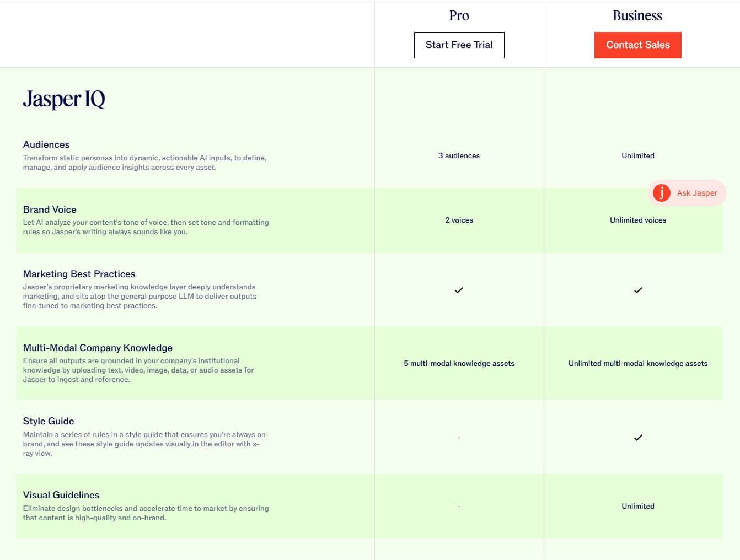Image resolution: width=740 pixels, height=560 pixels.
Task: Click the Brand Voice feature title
Action: click(x=50, y=209)
